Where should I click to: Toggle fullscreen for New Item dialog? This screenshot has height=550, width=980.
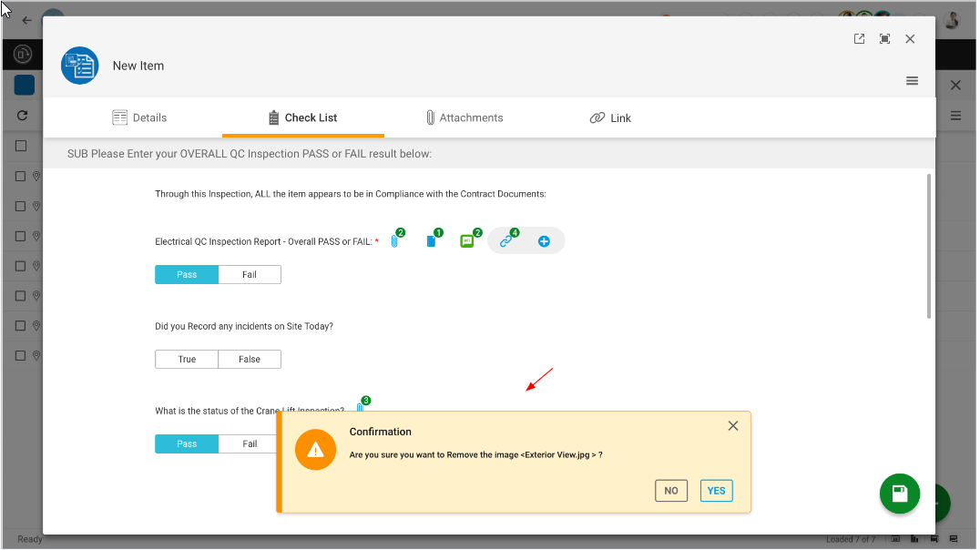click(884, 39)
